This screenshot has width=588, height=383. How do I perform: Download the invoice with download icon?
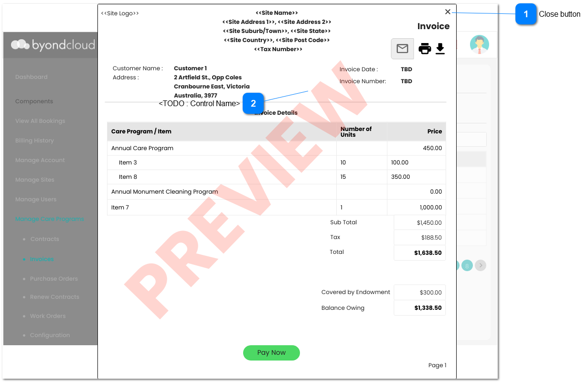(440, 49)
